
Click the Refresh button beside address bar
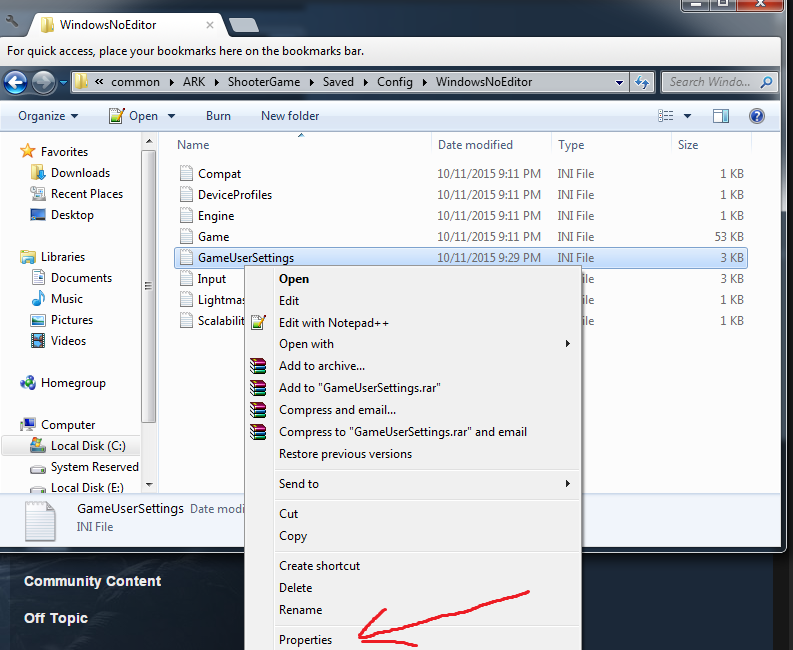point(642,82)
